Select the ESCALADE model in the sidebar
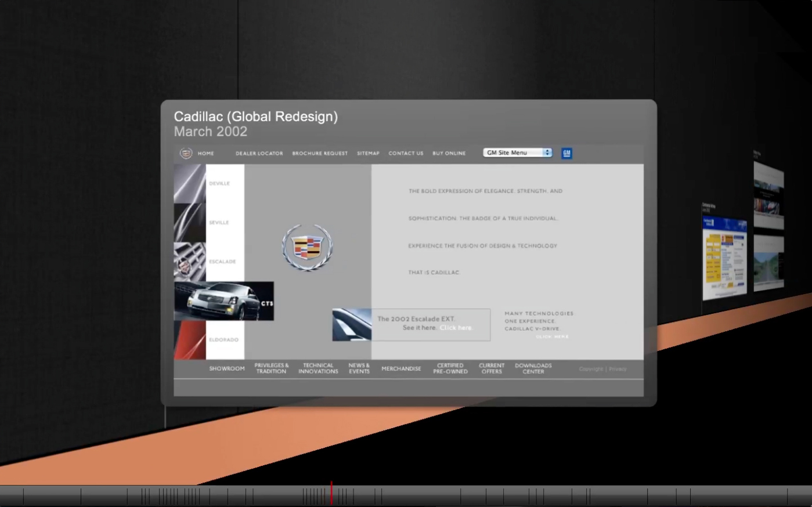The height and width of the screenshot is (507, 812). point(222,262)
